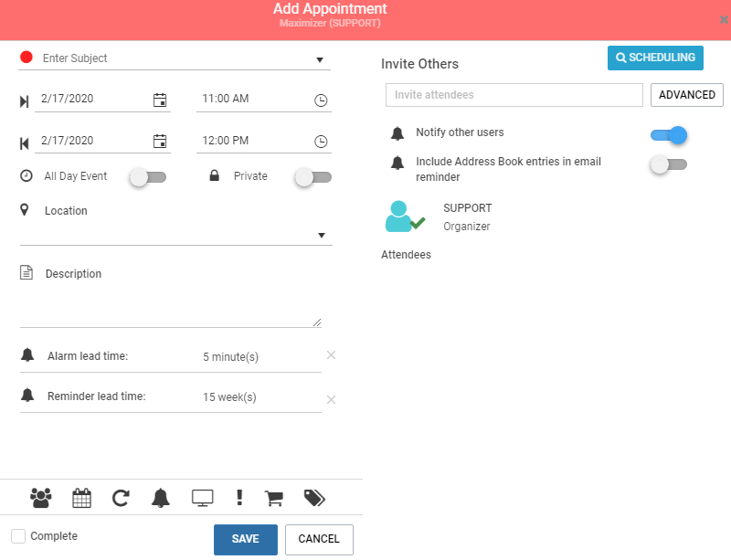This screenshot has width=731, height=560.
Task: Clear the Alarm lead time value
Action: coord(331,355)
